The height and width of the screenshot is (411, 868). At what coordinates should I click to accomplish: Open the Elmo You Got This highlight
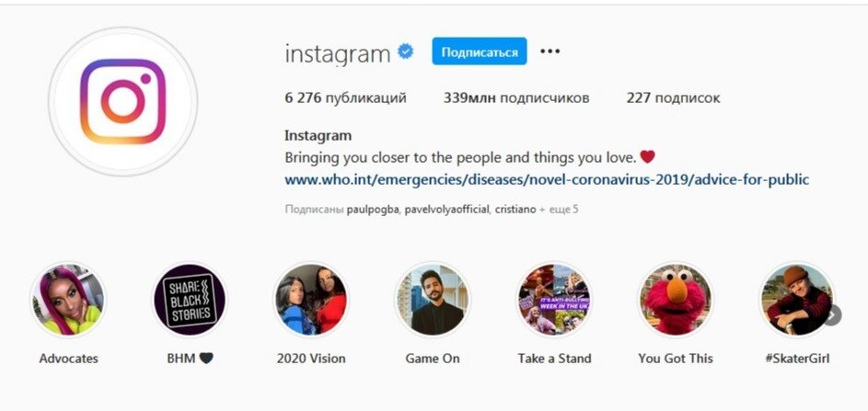(x=676, y=300)
